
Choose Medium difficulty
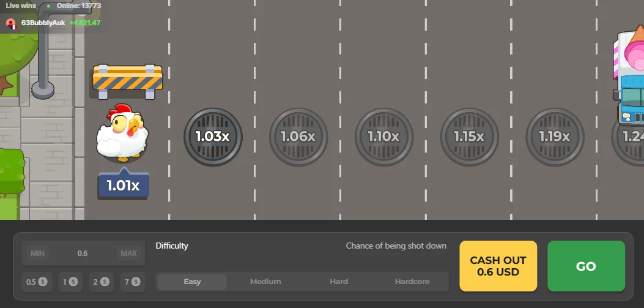(265, 282)
